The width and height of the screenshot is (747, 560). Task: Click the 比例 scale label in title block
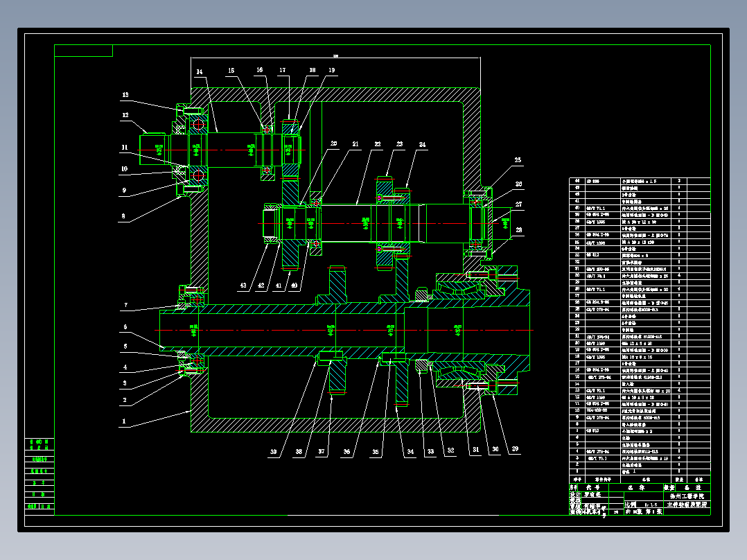(x=631, y=505)
